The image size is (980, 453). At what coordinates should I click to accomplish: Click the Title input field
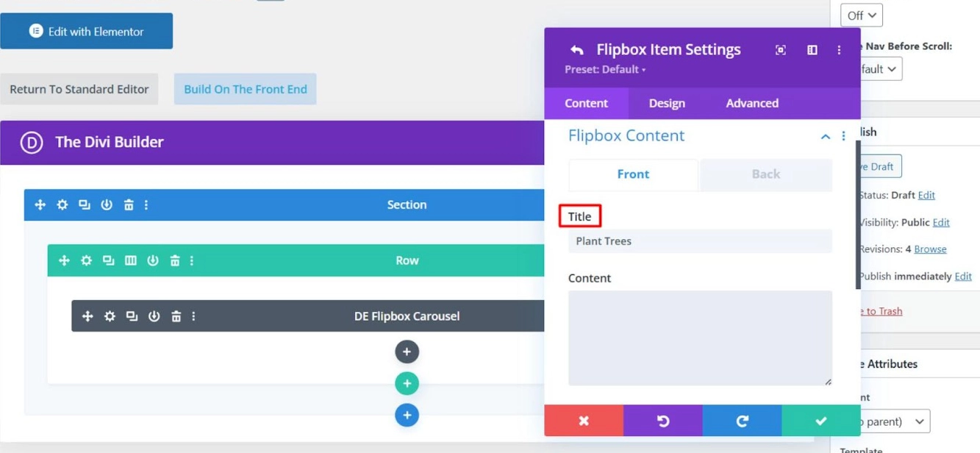pyautogui.click(x=700, y=241)
